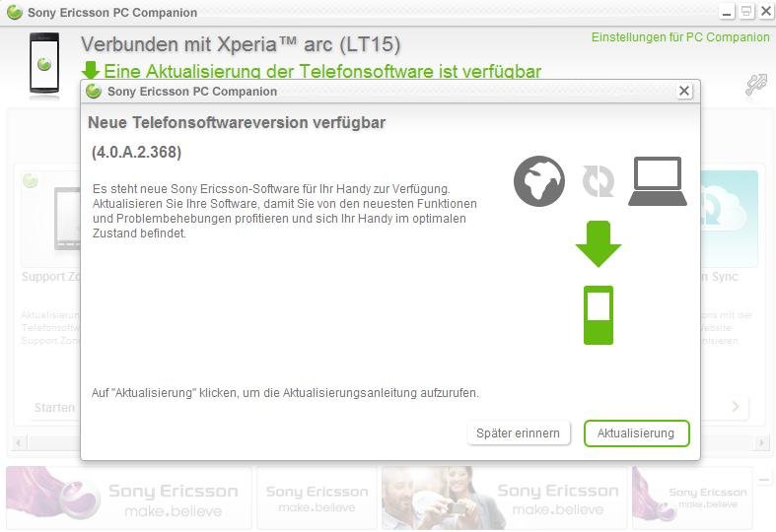
Task: Click the heading Neue Telefonsoftwareversion verfügbar
Action: [x=237, y=122]
